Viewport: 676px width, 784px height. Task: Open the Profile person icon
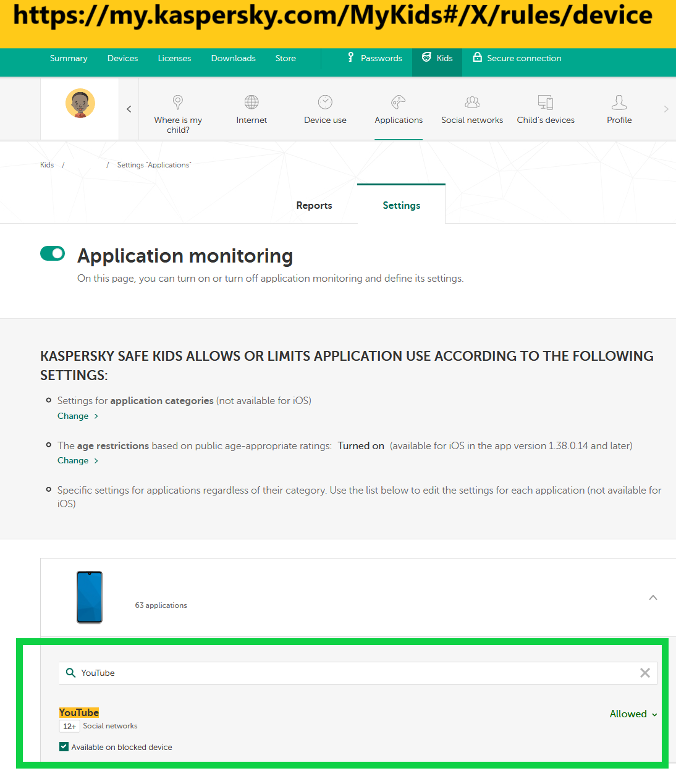click(619, 102)
